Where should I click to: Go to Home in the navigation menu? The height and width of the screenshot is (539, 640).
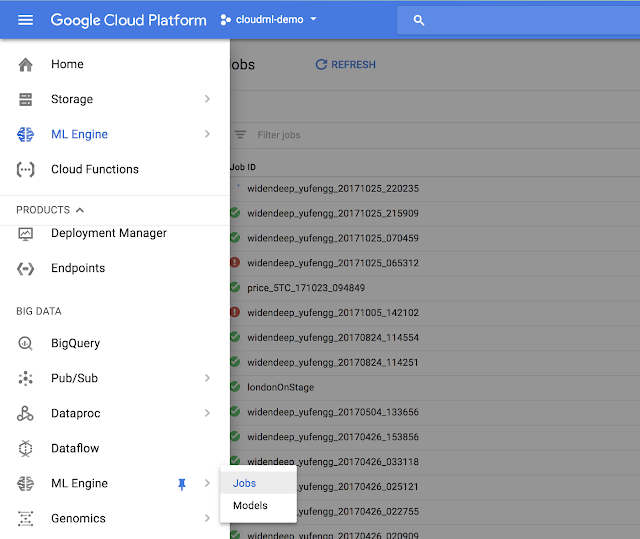(x=67, y=64)
